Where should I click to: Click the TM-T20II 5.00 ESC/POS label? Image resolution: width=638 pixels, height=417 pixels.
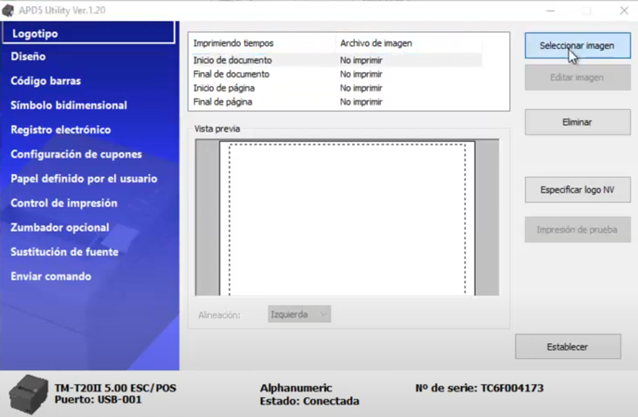click(116, 388)
